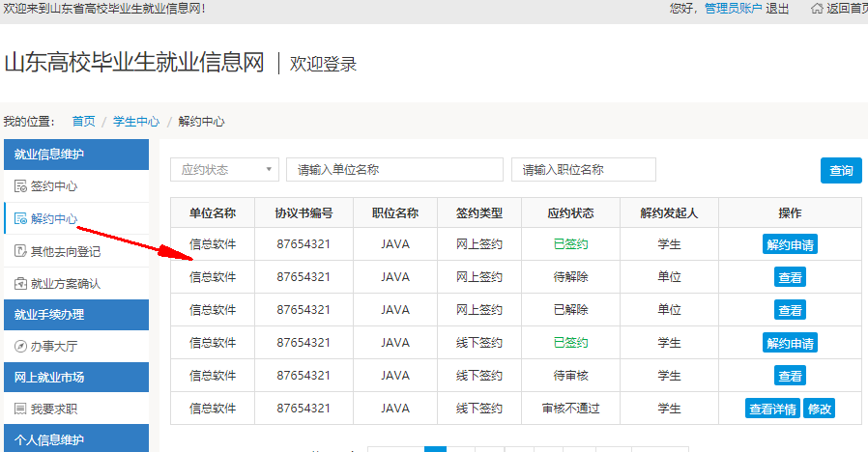Screen dimensions: 868x452
Task: Expand the 网上就业市场 sidebar section
Action: 76,378
